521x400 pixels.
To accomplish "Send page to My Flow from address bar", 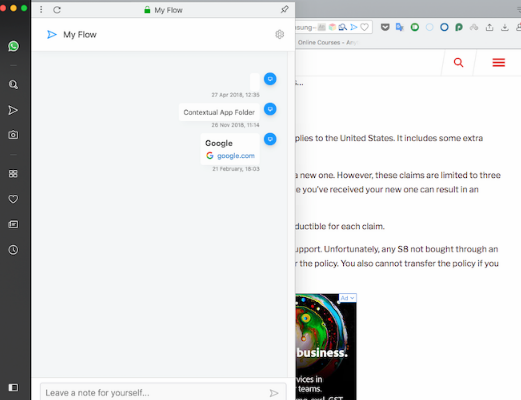I will [x=354, y=27].
